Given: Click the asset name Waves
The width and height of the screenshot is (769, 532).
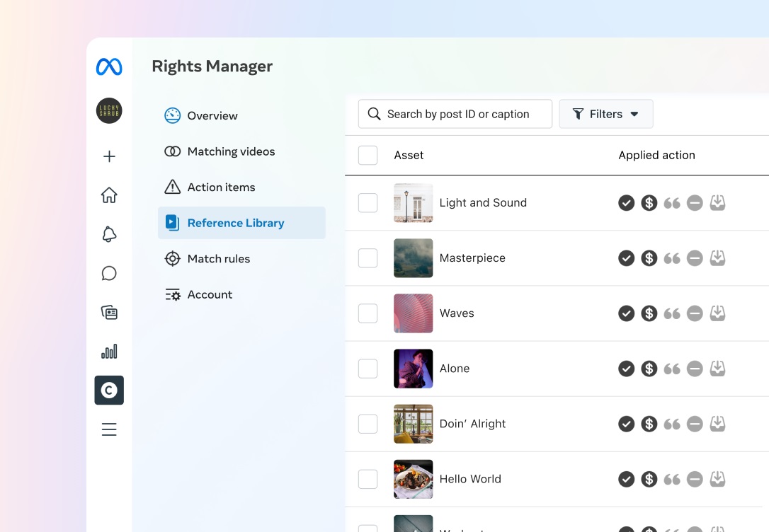Looking at the screenshot, I should pyautogui.click(x=457, y=313).
